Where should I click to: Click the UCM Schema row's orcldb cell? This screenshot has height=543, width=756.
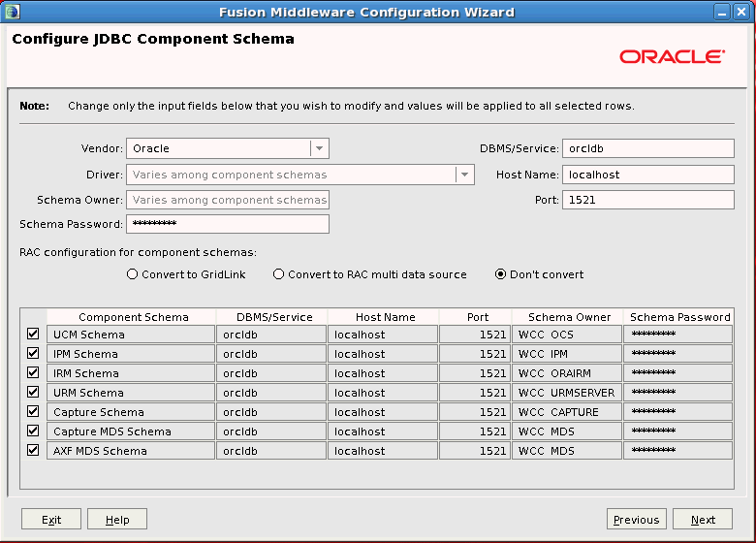271,335
